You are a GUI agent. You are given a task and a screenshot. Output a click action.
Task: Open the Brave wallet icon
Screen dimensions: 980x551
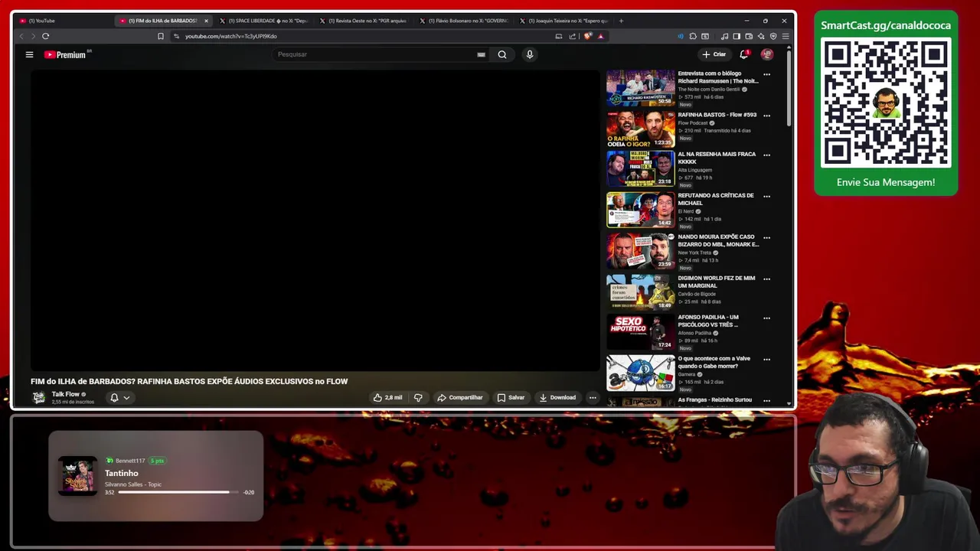point(749,36)
